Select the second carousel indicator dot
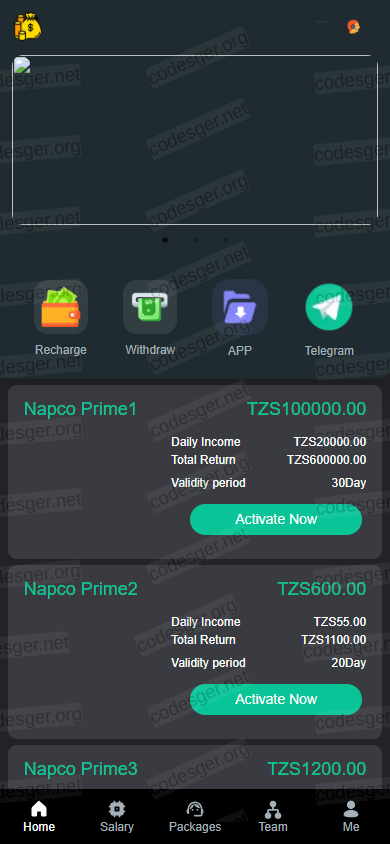The height and width of the screenshot is (844, 390). coord(195,240)
